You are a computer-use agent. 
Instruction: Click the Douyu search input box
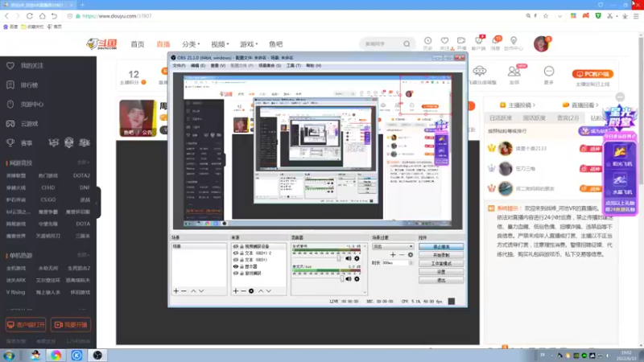pos(381,44)
